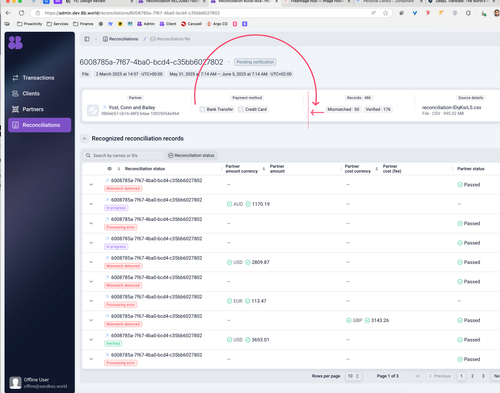Open the 8B logo in sidebar
The width and height of the screenshot is (500, 393).
15,42
